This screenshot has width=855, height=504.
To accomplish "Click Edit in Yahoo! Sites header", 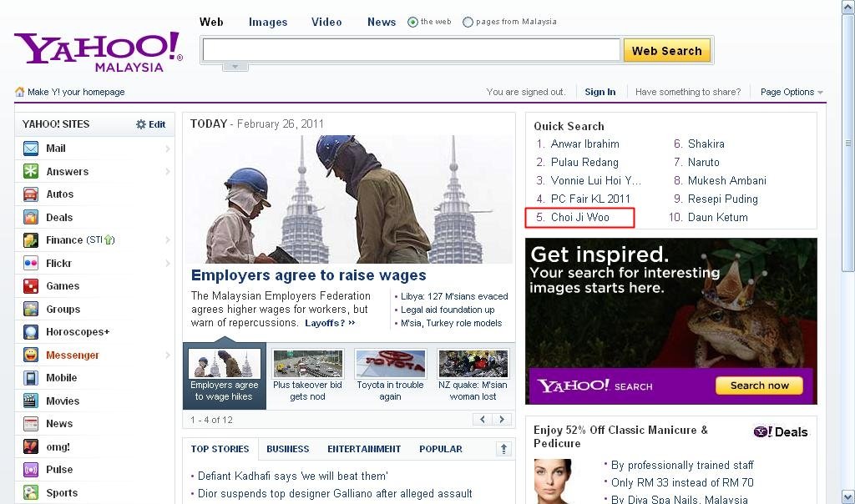I will tap(157, 124).
